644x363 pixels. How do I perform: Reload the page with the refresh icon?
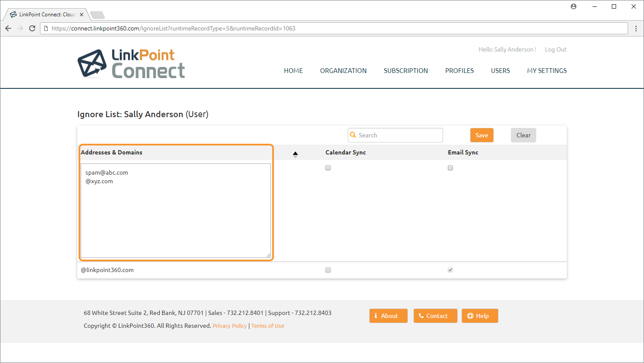[32, 28]
